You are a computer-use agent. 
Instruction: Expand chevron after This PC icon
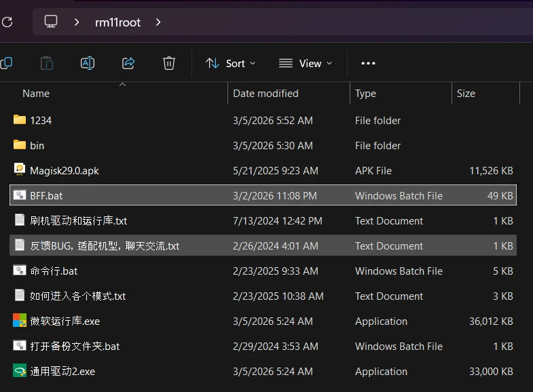(77, 22)
